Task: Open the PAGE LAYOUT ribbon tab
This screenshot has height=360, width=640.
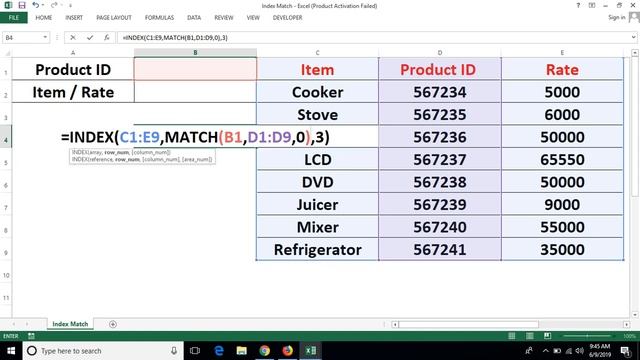Action: pyautogui.click(x=114, y=18)
